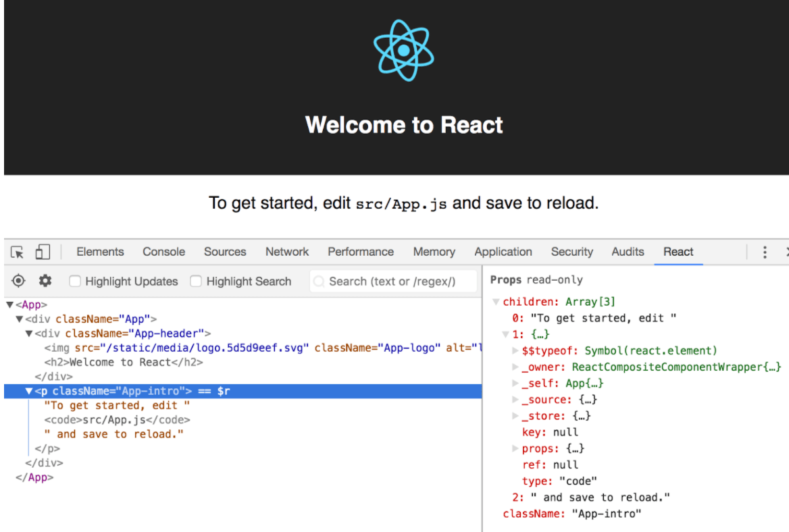Collapse the children item 1 object
The image size is (789, 532).
coord(506,334)
